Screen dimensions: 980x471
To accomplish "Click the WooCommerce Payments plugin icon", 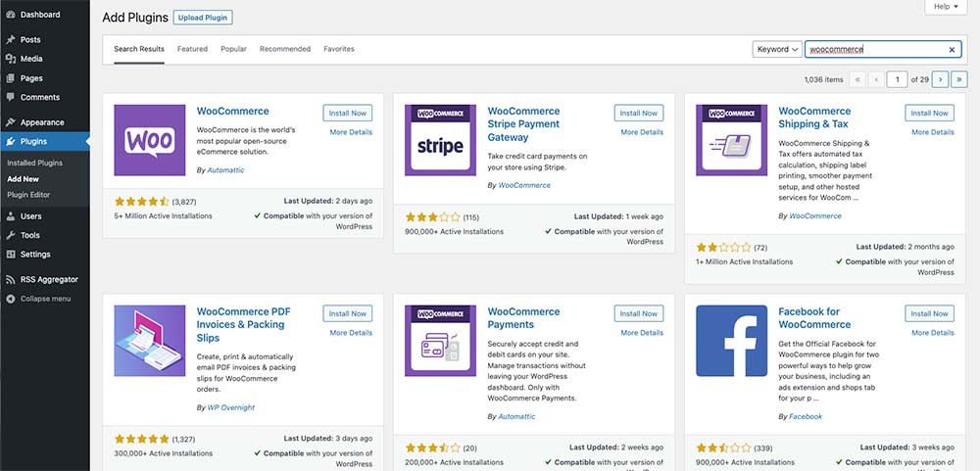I will (x=440, y=340).
